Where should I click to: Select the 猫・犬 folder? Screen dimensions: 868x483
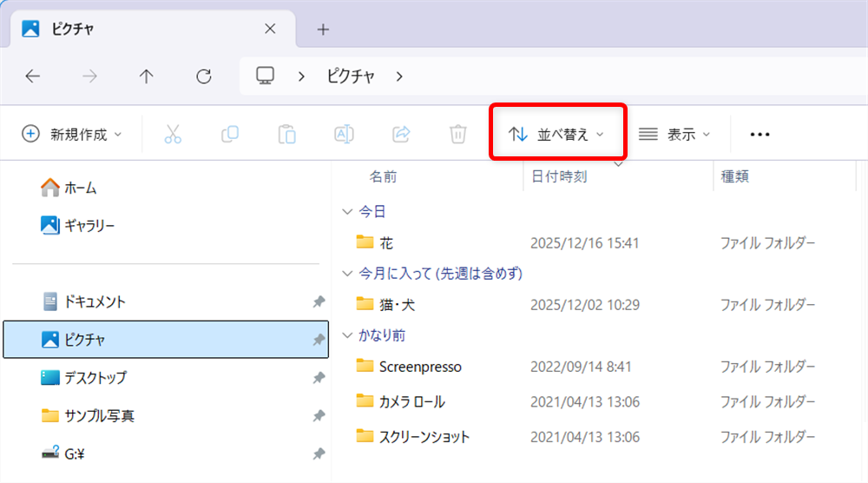397,305
